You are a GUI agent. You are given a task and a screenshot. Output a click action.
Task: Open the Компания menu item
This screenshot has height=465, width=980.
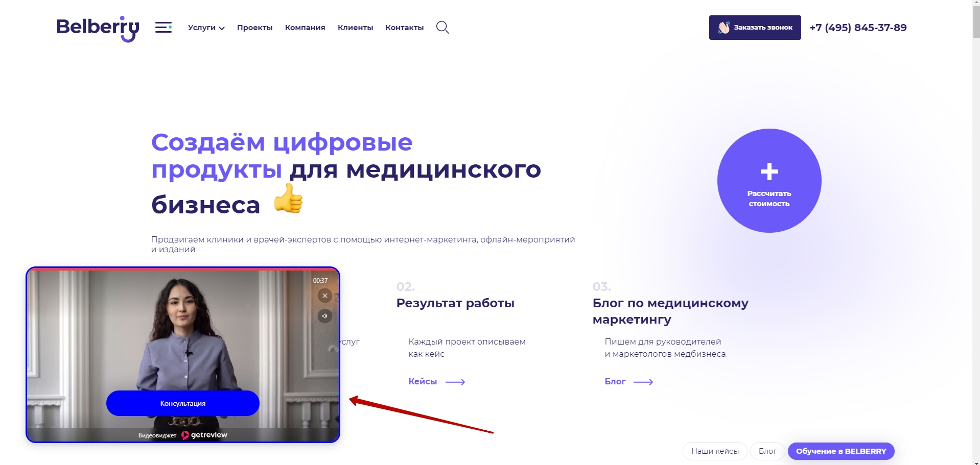[x=305, y=28]
